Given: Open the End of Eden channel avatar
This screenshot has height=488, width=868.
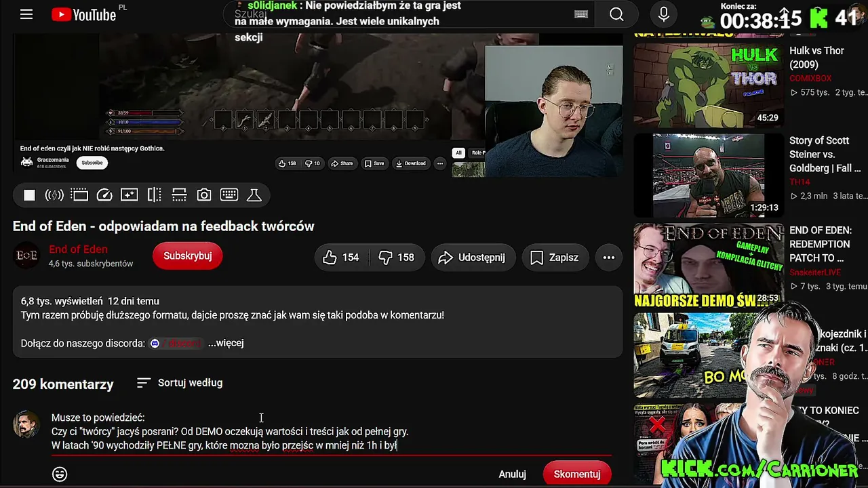Looking at the screenshot, I should point(27,256).
